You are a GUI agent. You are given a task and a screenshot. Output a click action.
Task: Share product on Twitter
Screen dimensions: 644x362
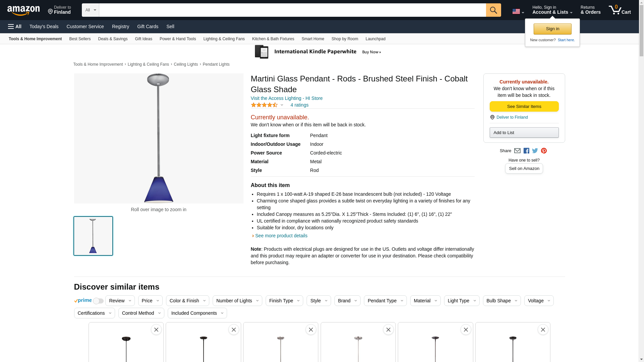tap(535, 151)
